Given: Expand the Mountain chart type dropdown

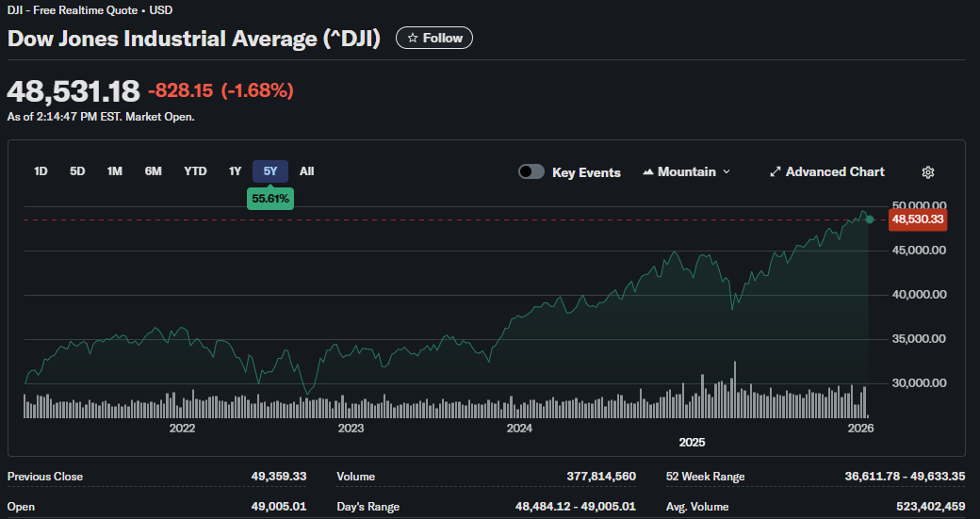Looking at the screenshot, I should pos(725,172).
